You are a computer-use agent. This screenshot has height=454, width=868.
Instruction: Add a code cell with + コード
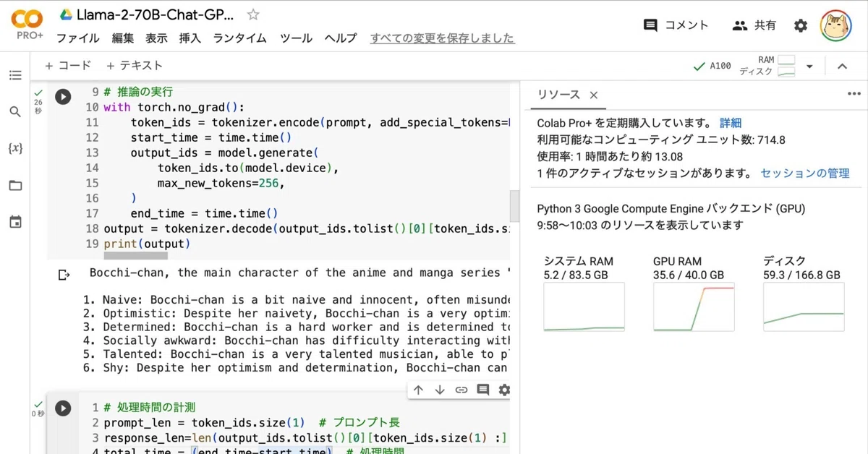click(68, 66)
